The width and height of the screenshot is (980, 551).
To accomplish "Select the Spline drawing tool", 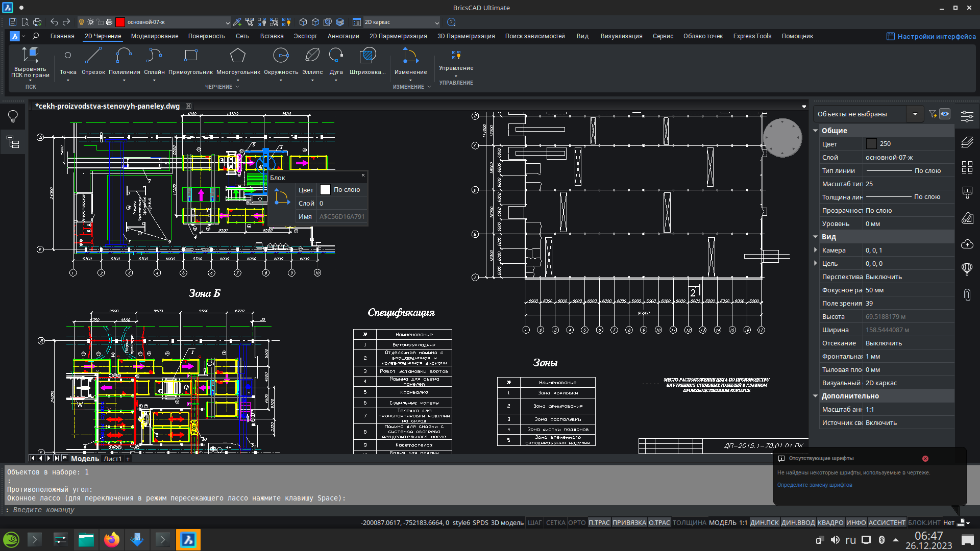I will [154, 56].
